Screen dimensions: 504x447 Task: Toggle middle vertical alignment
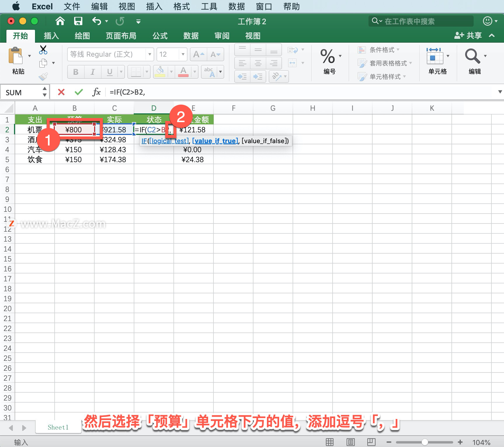(258, 50)
